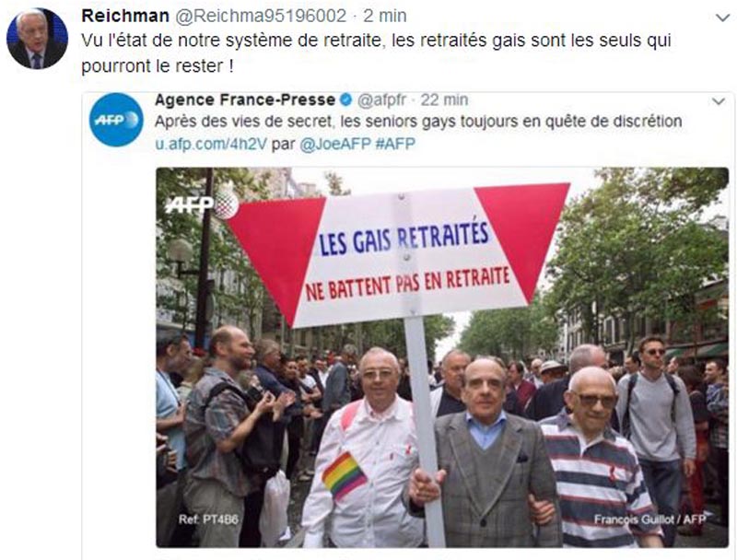Viewport: 737px width, 560px height.
Task: Open the @Reichma95196002 handle
Action: (261, 16)
